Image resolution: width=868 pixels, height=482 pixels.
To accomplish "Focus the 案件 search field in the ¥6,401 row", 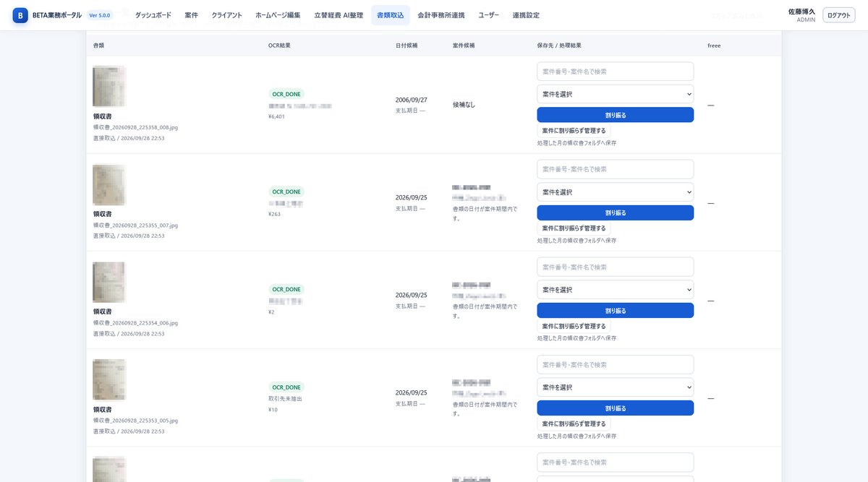I will [x=616, y=72].
